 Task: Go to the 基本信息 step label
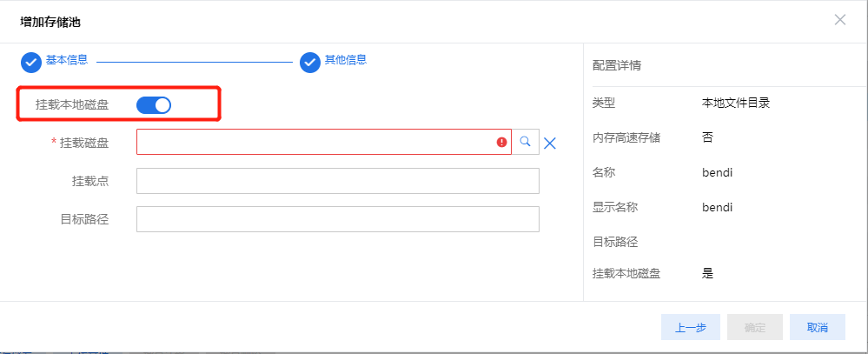pyautogui.click(x=66, y=61)
